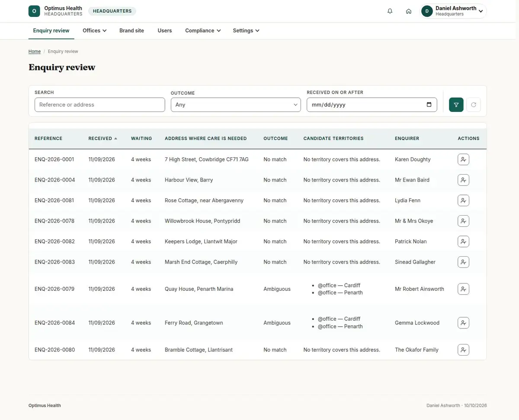Screen dimensions: 519x420
Task: Open the Brand site tab
Action: [131, 31]
